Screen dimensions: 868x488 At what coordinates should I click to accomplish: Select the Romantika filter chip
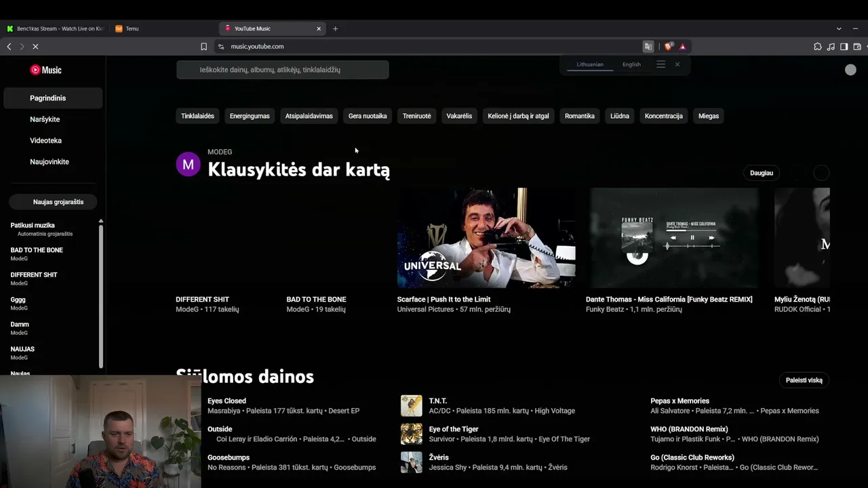(580, 116)
